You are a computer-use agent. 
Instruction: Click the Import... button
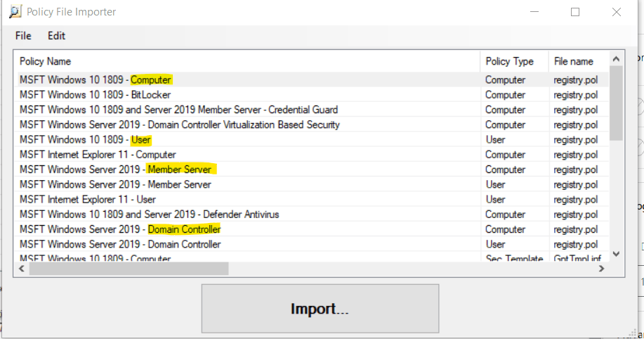(x=320, y=309)
